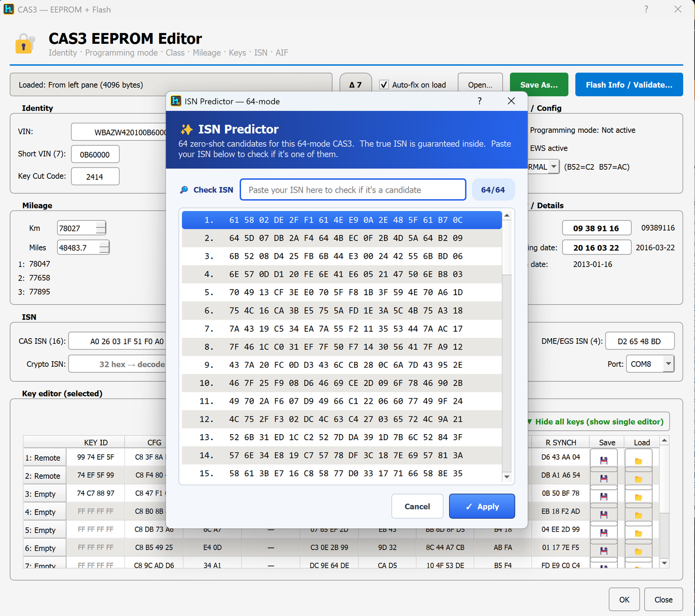
Task: Click the date field 20 16 03 22
Action: [596, 247]
